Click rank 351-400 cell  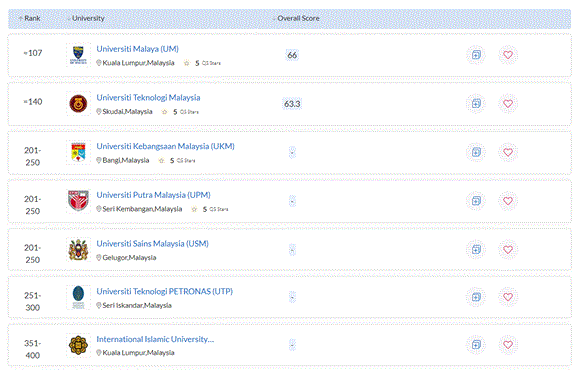pos(33,349)
